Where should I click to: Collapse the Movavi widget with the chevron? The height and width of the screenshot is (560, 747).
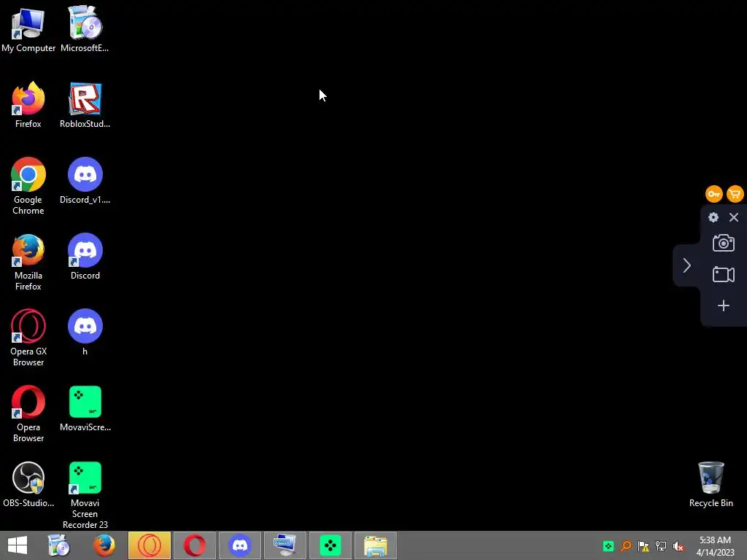(x=686, y=265)
